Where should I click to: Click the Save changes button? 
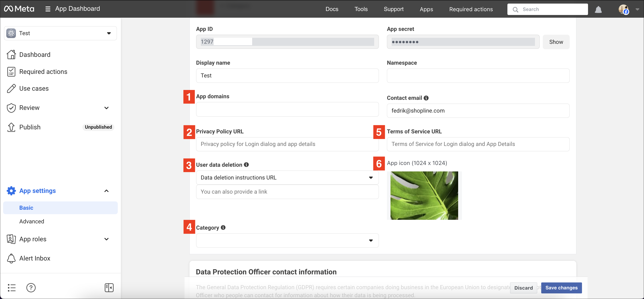(x=562, y=288)
